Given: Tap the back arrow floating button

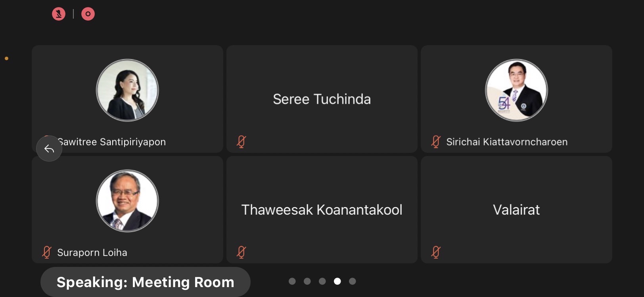Looking at the screenshot, I should [x=49, y=148].
